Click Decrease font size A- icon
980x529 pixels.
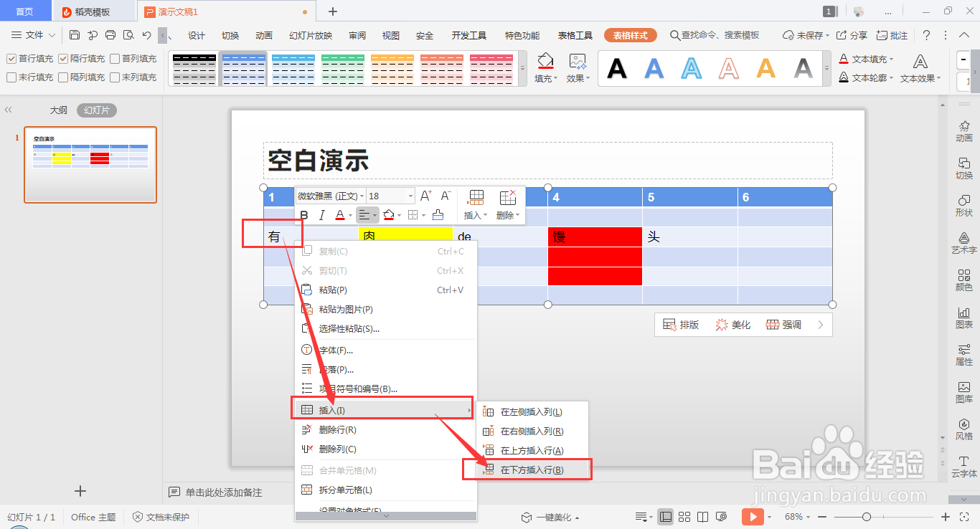pos(446,196)
